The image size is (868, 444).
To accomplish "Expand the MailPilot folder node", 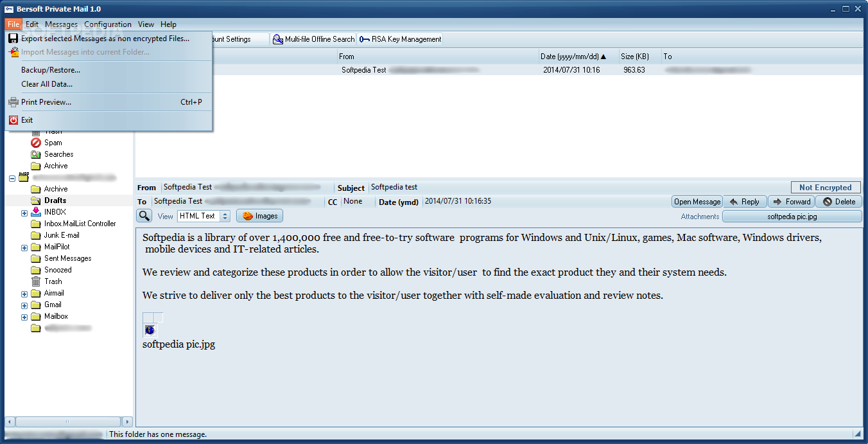I will [24, 247].
